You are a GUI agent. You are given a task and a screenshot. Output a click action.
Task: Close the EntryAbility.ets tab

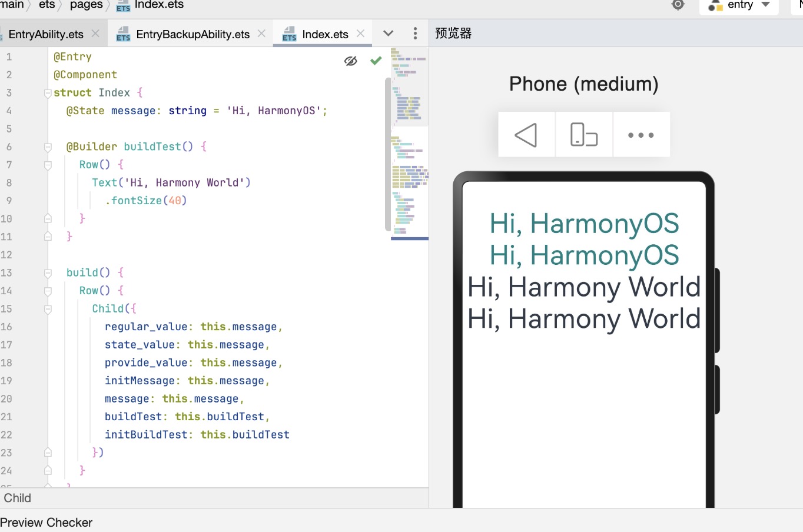pos(95,34)
